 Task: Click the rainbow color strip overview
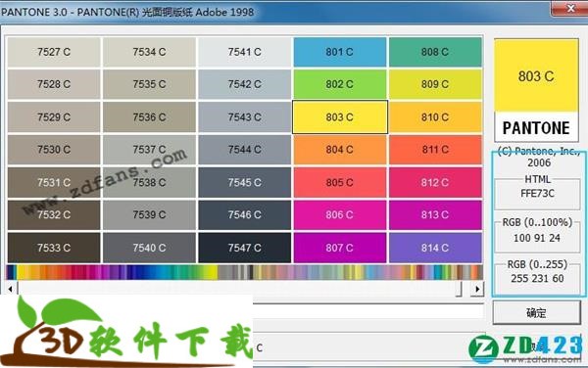244,272
